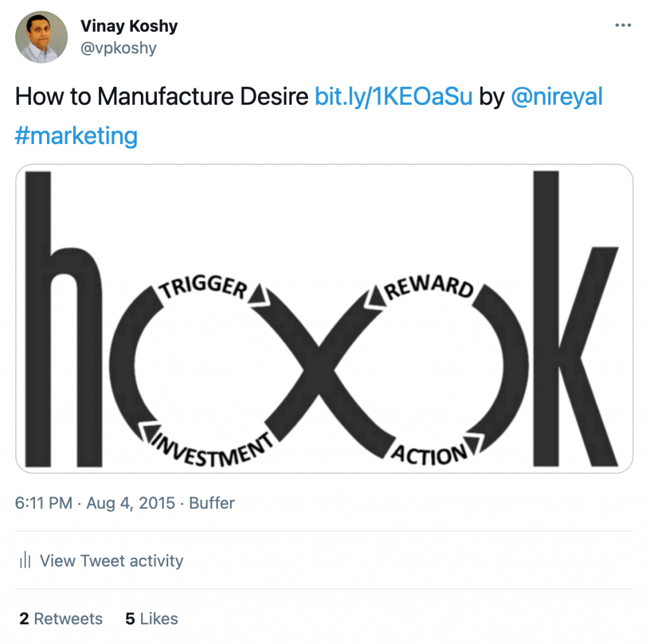Open the three-dot more options menu
Image resolution: width=650 pixels, height=644 pixels.
(623, 26)
